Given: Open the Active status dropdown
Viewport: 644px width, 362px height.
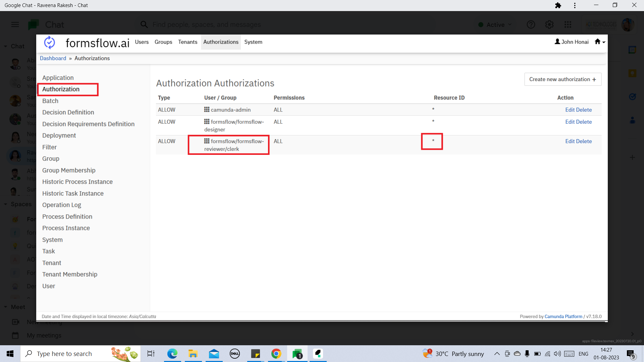Looking at the screenshot, I should tap(495, 24).
